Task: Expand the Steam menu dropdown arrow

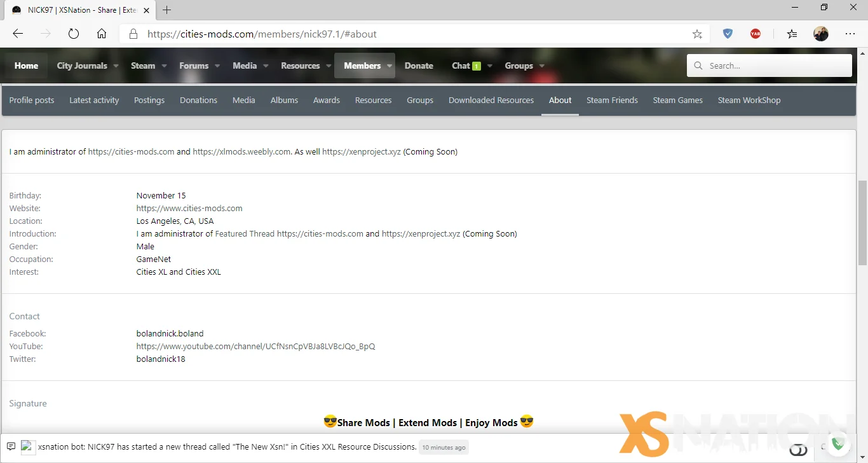Action: click(164, 66)
